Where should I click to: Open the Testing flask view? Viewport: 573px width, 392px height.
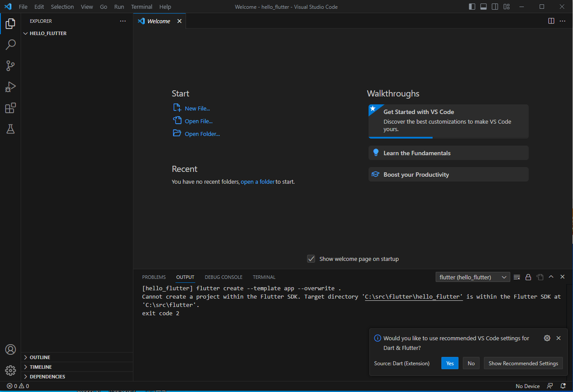pos(11,129)
